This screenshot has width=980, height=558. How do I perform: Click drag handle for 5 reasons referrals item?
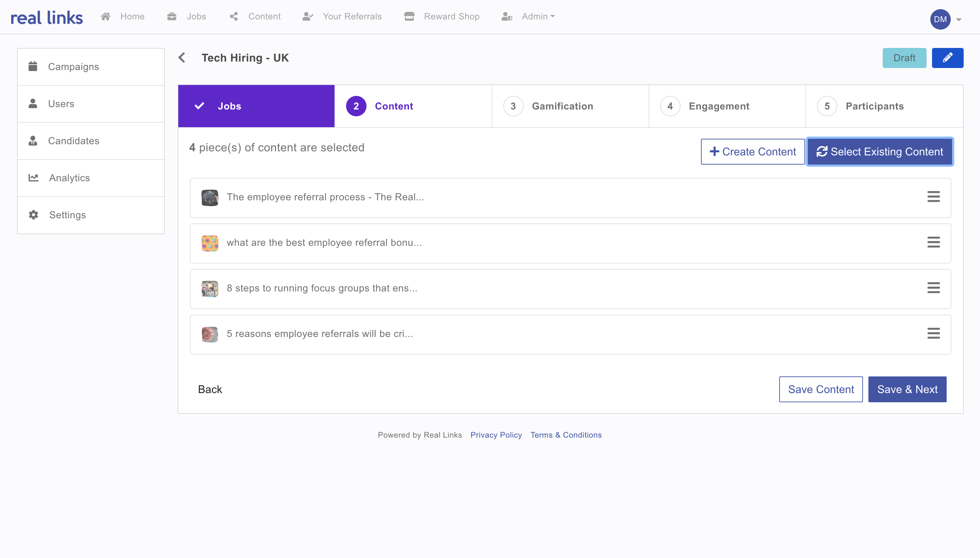pos(933,334)
